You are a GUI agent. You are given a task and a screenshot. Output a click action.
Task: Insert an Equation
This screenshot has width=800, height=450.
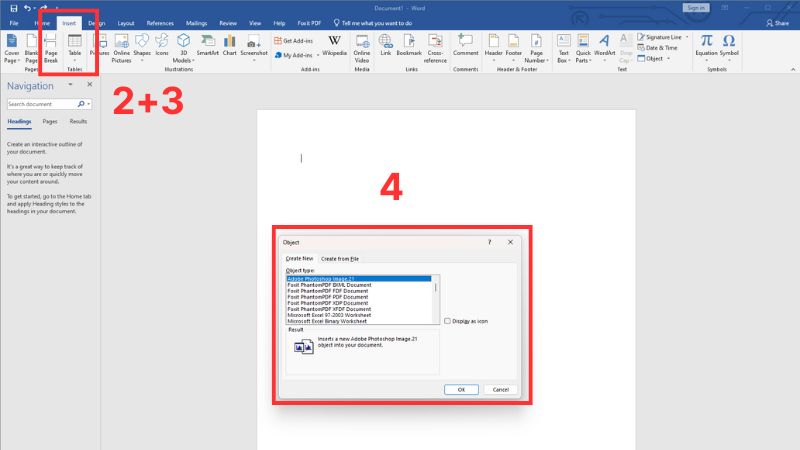pyautogui.click(x=706, y=48)
